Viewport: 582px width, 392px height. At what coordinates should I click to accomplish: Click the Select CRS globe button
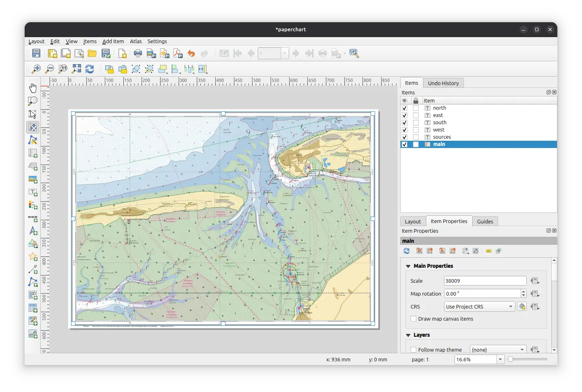[522, 307]
